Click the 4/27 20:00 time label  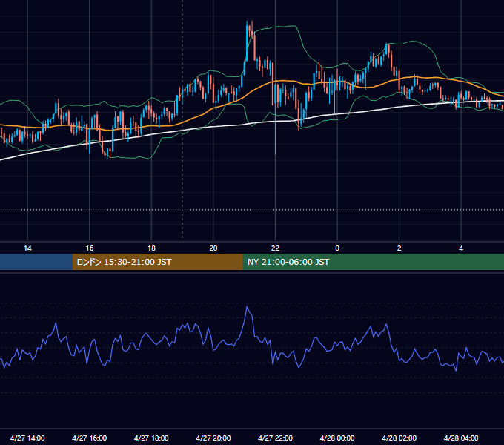coord(213,438)
